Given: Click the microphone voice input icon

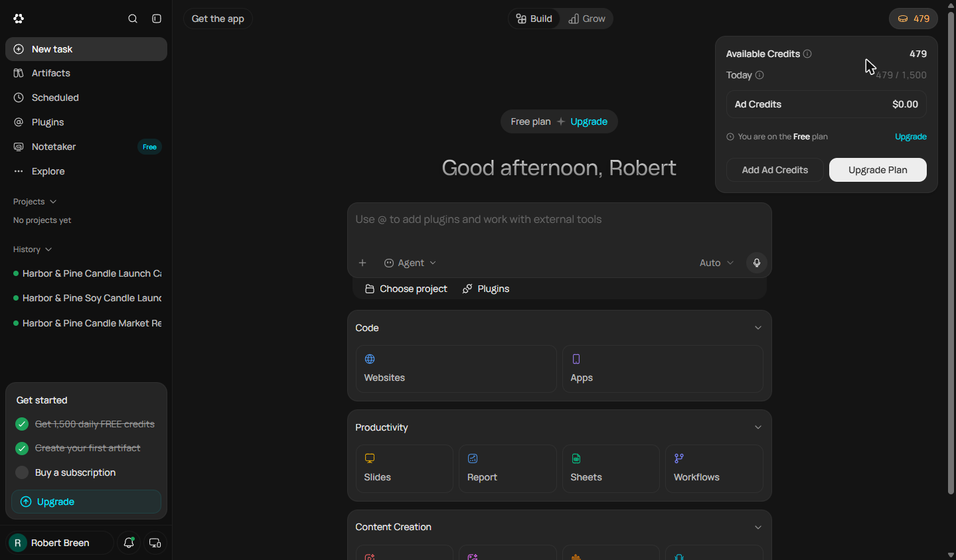Looking at the screenshot, I should [756, 263].
